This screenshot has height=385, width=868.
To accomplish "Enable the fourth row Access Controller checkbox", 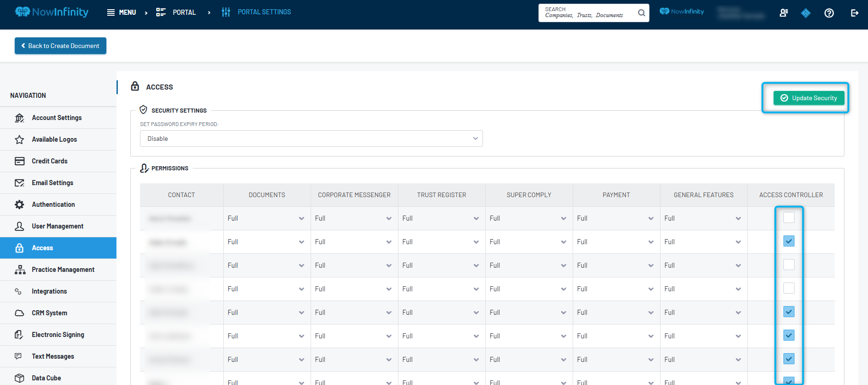I will tap(789, 288).
